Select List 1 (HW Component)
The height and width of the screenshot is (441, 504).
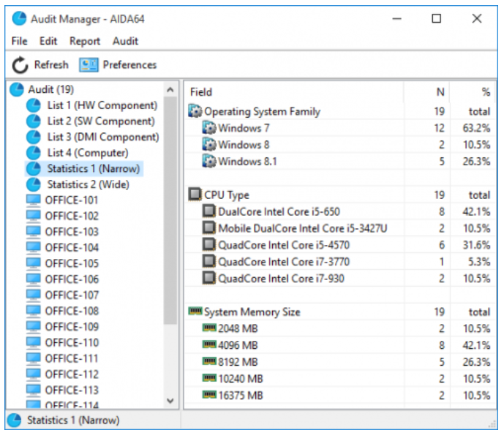(x=102, y=105)
